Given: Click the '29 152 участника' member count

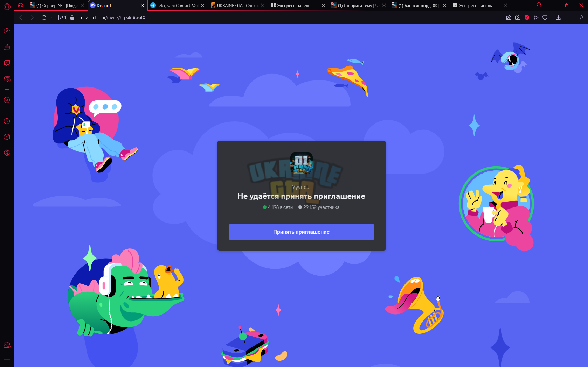Looking at the screenshot, I should (x=321, y=207).
